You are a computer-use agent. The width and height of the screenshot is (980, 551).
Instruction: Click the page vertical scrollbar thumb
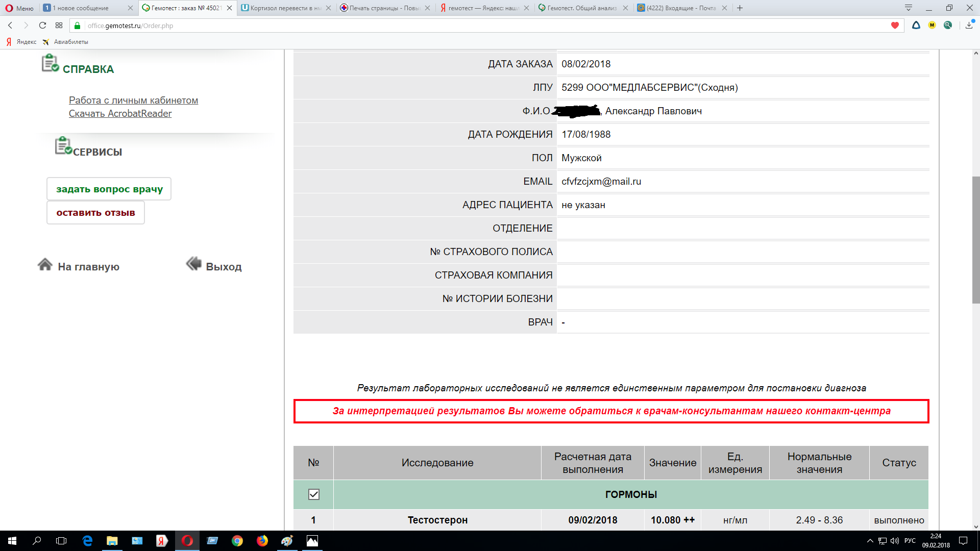coord(975,240)
